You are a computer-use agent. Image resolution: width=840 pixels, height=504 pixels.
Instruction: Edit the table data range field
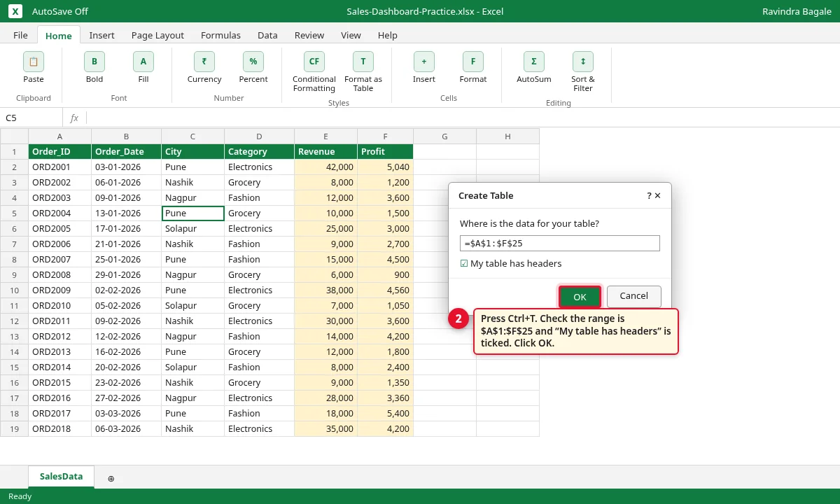[x=560, y=243]
